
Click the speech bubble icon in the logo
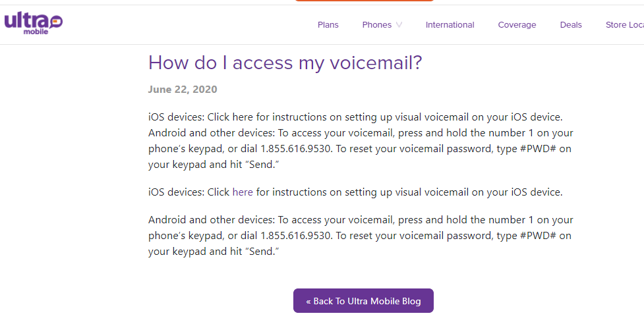pos(55,21)
